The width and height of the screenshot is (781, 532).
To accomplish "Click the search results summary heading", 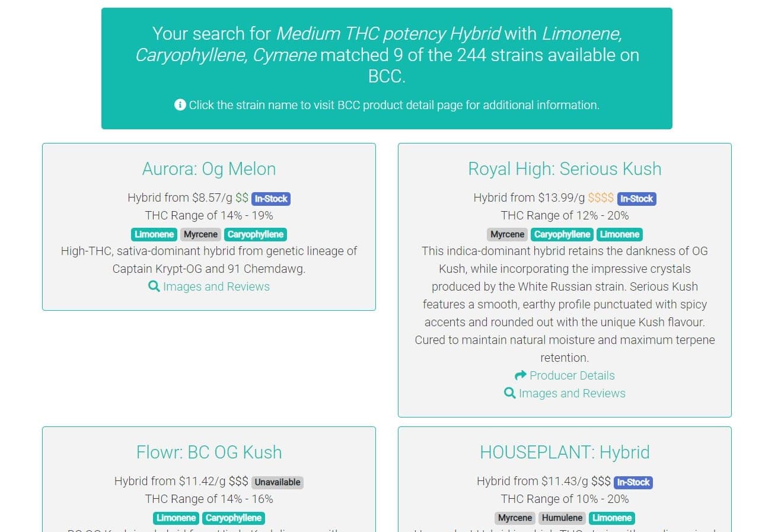I will coord(387,55).
